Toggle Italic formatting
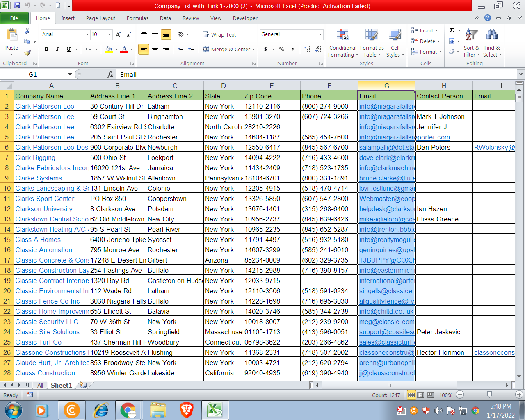This screenshot has width=525, height=420. coord(57,49)
